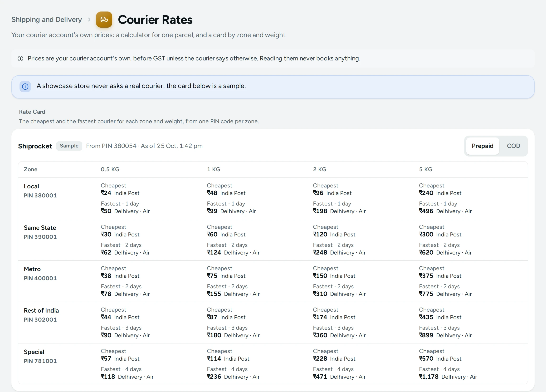Click the Courier Rates page title
The width and height of the screenshot is (546, 392).
point(155,20)
